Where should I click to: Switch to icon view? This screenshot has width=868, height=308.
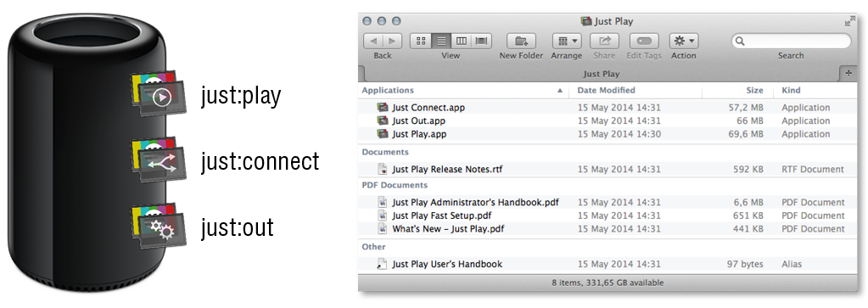point(421,41)
